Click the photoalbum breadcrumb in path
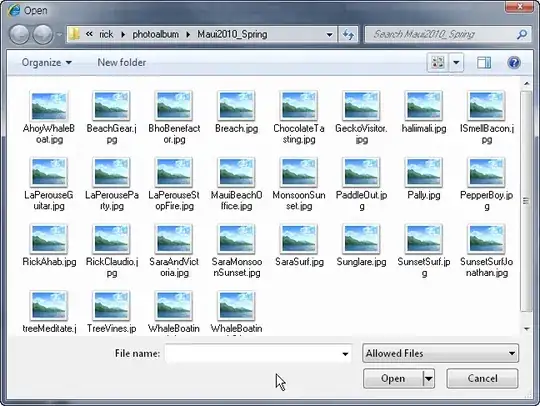This screenshot has width=540, height=406. pyautogui.click(x=156, y=34)
